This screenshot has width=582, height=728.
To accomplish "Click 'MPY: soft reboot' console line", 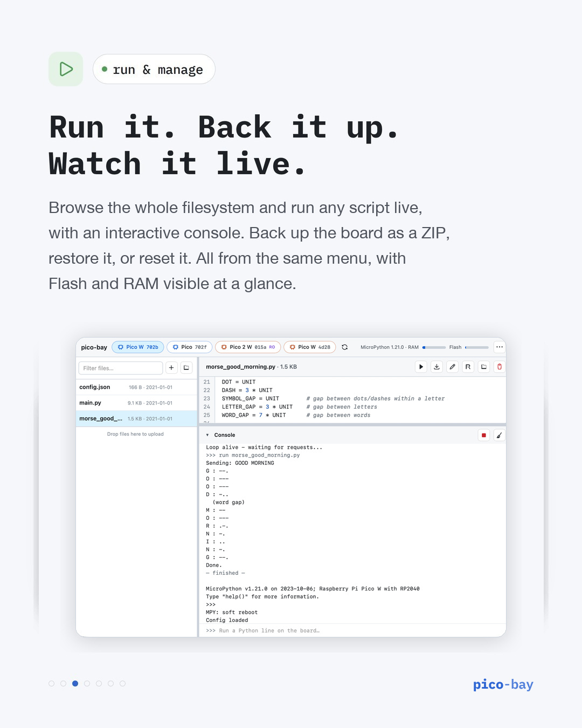I will pos(232,613).
